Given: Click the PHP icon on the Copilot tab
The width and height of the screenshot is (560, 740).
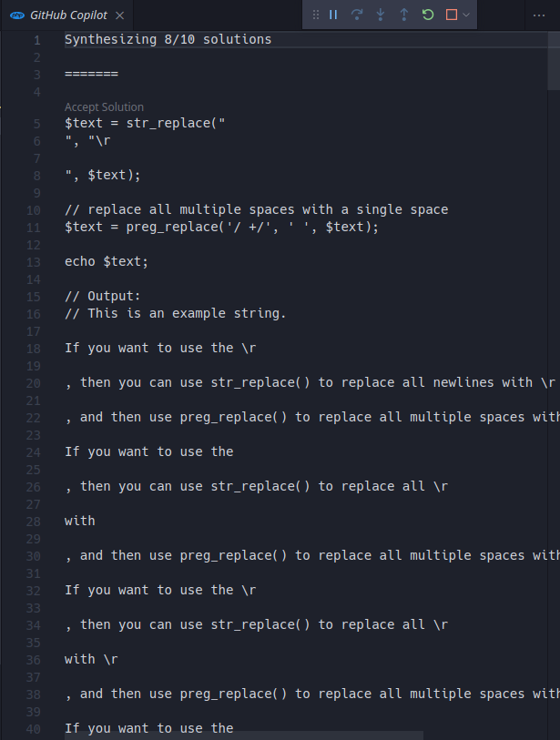Looking at the screenshot, I should pyautogui.click(x=17, y=15).
